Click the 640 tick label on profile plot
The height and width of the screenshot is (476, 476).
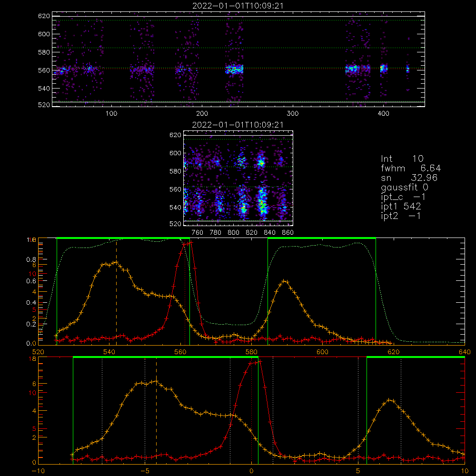coord(465,352)
